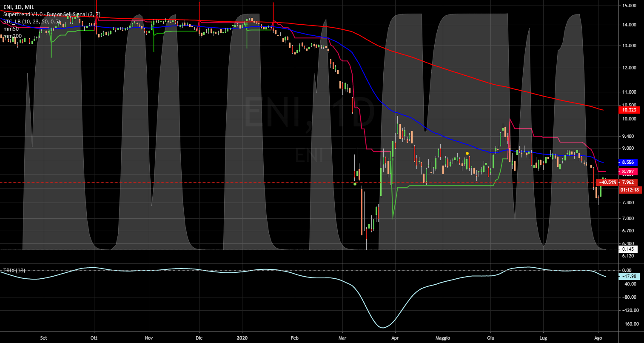Click the Nov month on time axis
The image size is (644, 343).
pos(149,338)
